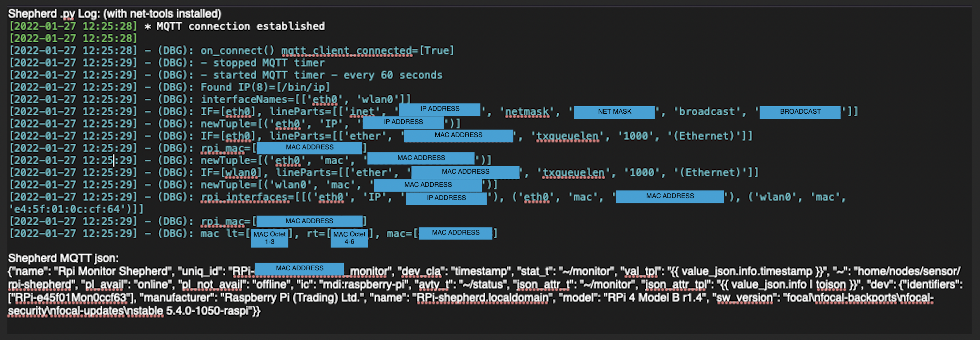Click 'home/nodes/sensor/' path in json
The width and height of the screenshot is (980, 340).
[909, 271]
